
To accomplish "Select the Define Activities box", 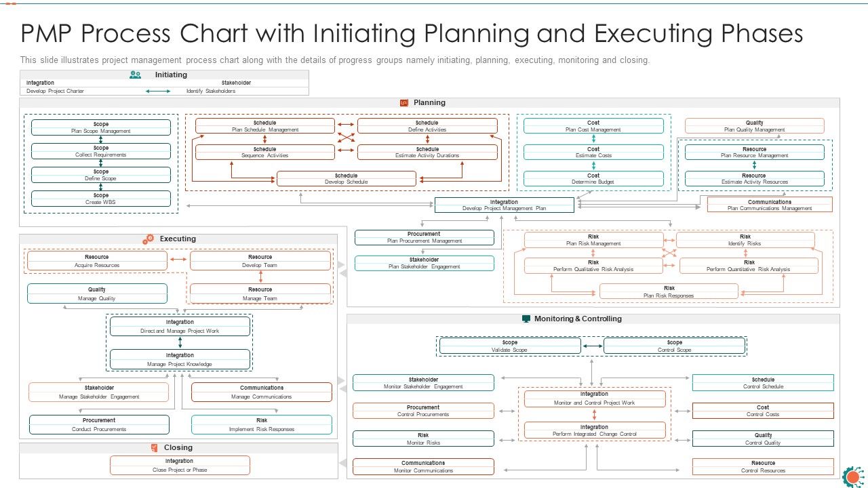I will [x=427, y=126].
